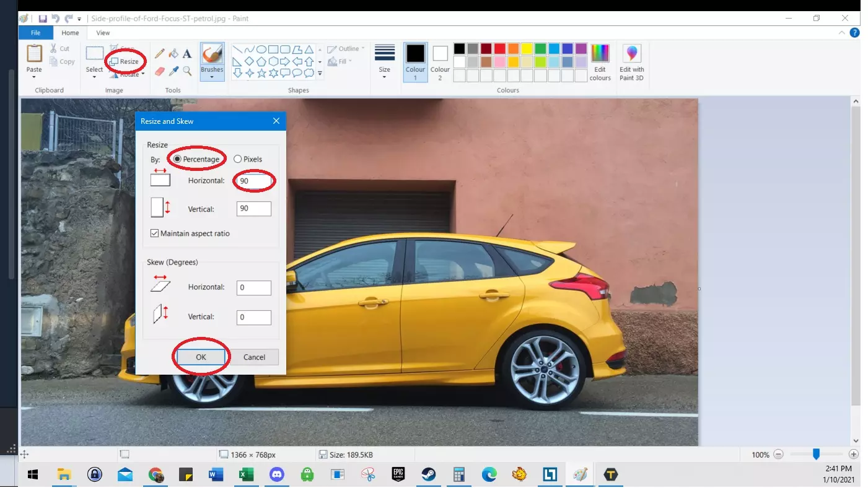Expand the Shapes gallery More arrow
The width and height of the screenshot is (868, 488).
(320, 73)
